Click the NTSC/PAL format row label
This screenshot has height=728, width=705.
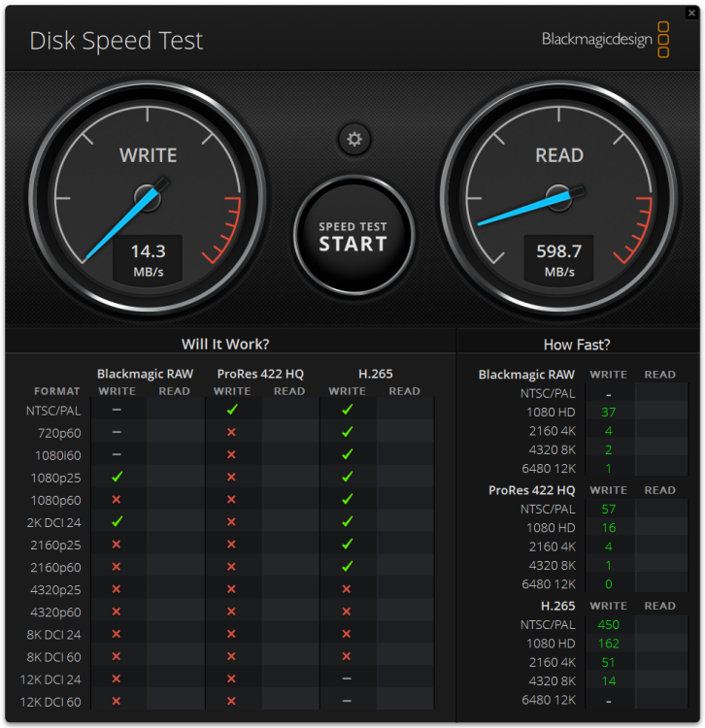(x=53, y=411)
